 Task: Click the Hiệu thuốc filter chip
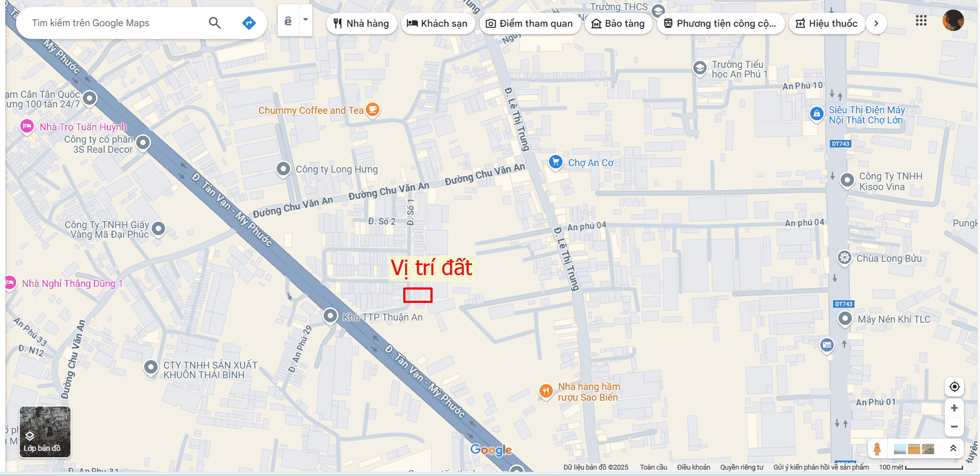(x=827, y=24)
